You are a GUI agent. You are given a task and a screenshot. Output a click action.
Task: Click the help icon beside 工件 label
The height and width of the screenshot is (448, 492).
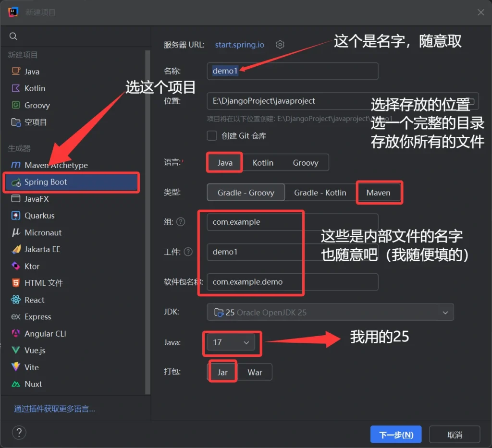[188, 252]
